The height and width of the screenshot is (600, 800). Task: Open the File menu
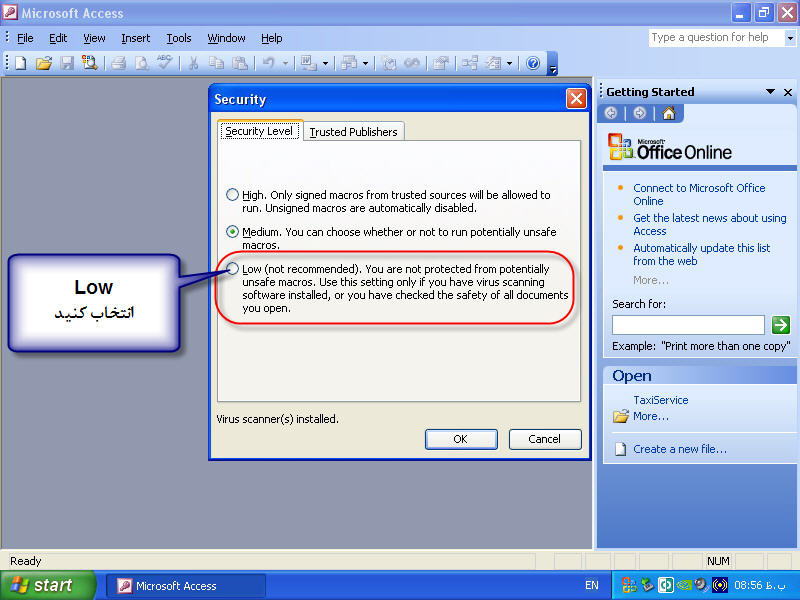pos(25,38)
